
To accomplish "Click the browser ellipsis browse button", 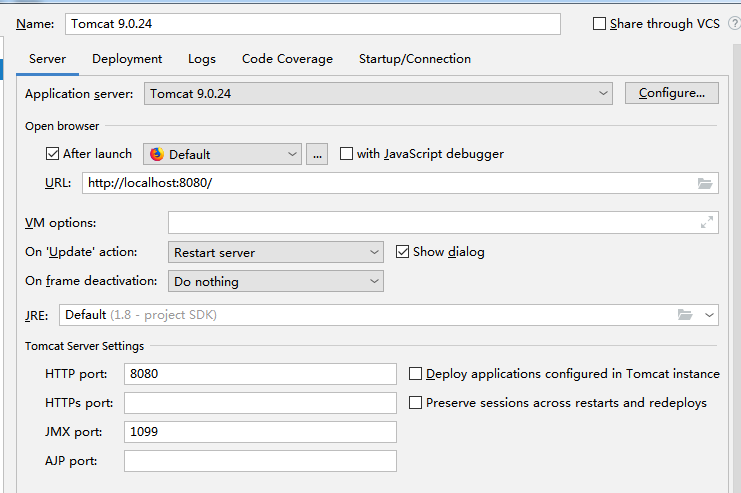I will point(317,154).
